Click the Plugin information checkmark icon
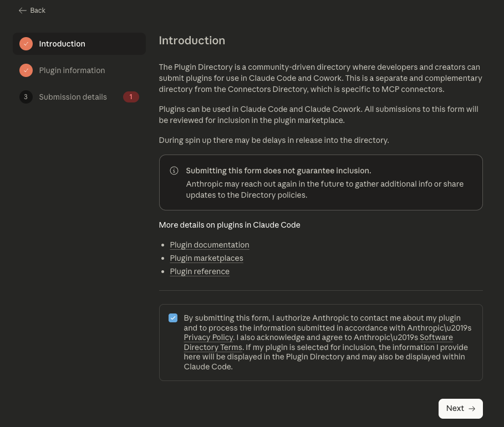 pyautogui.click(x=26, y=70)
